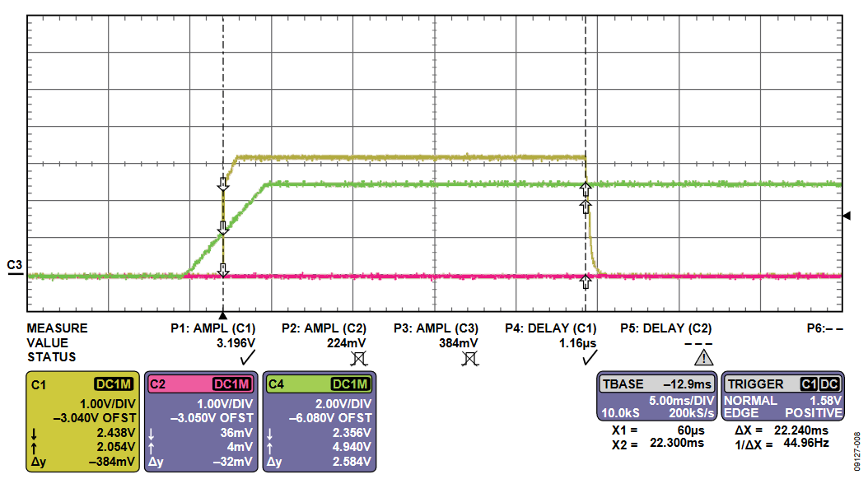Open the P1: AMPL (C1) measurement header
The image size is (868, 479).
[213, 328]
